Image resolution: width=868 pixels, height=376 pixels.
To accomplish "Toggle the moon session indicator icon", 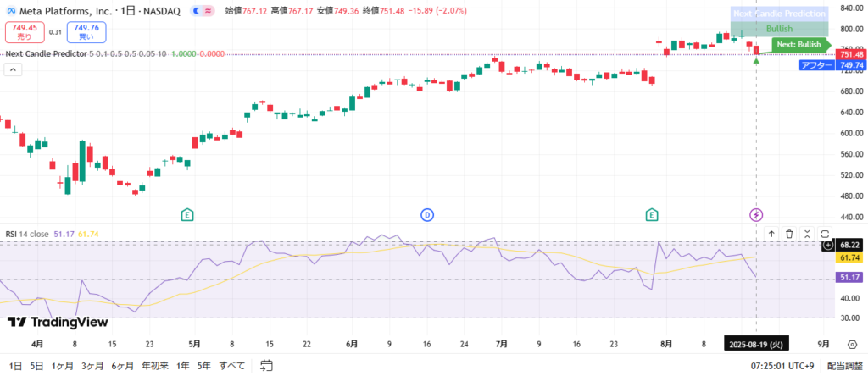I will coord(196,11).
